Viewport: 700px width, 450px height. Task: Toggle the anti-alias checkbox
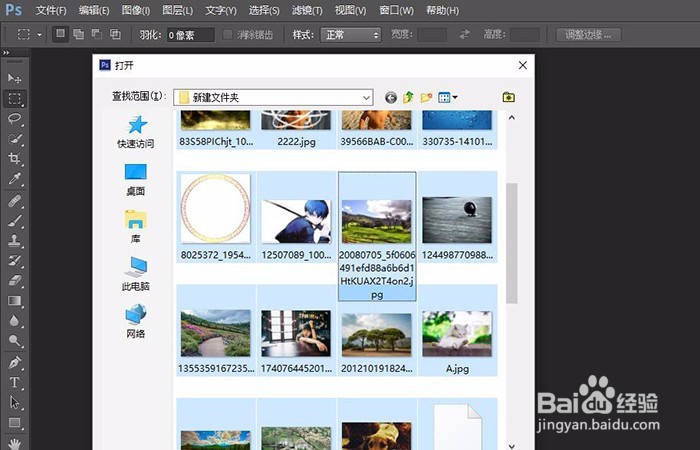228,35
